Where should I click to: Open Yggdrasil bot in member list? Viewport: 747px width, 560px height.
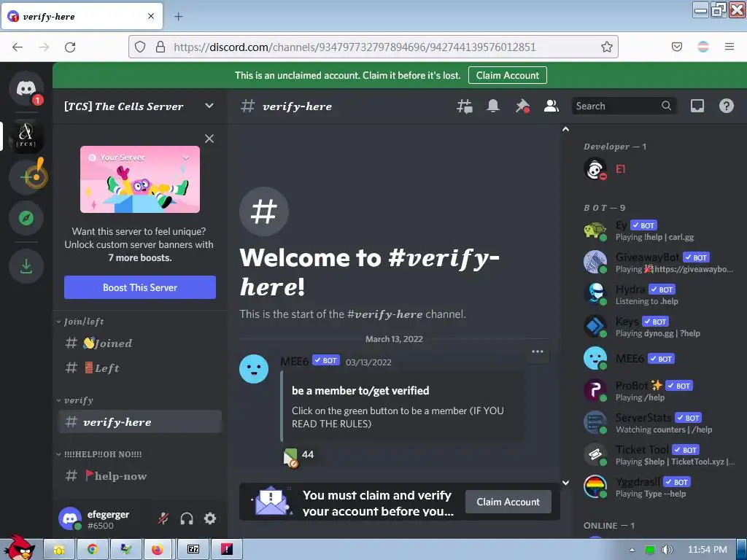click(660, 486)
